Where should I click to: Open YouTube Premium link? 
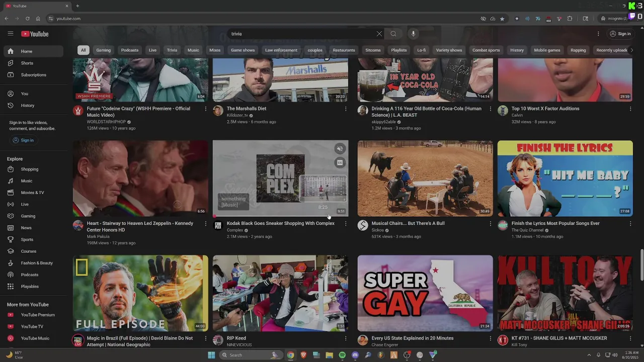[33, 315]
